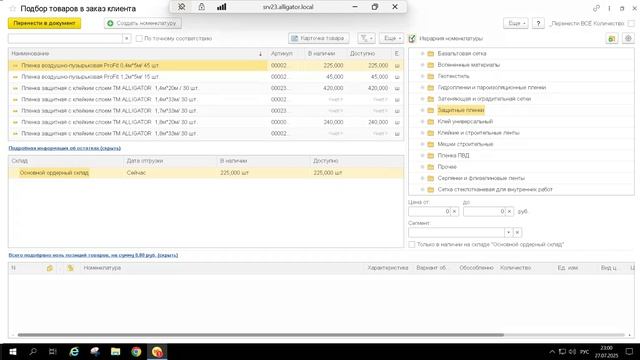The height and width of the screenshot is (360, 640).
Task: Select 'Клейкие и строительные ленты' folder
Action: (478, 133)
